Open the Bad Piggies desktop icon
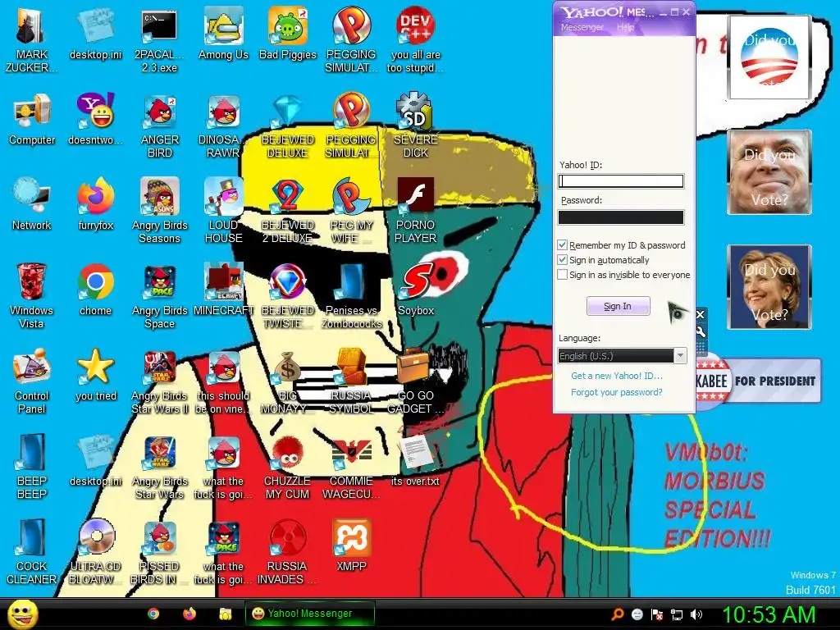 [288, 33]
